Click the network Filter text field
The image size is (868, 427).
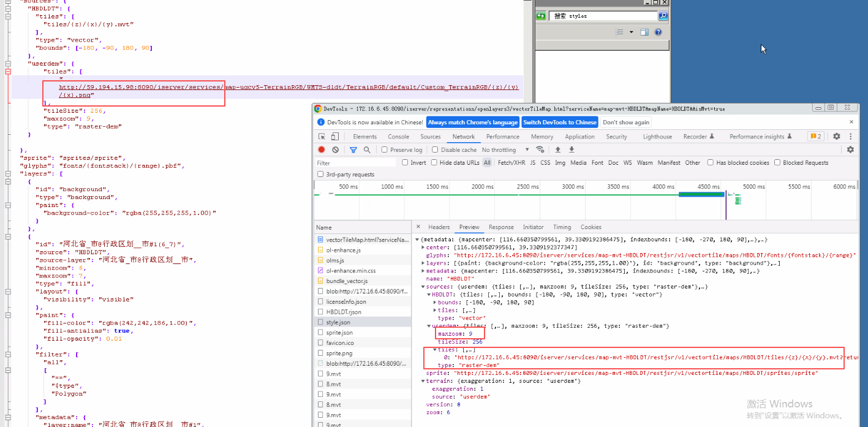[355, 163]
